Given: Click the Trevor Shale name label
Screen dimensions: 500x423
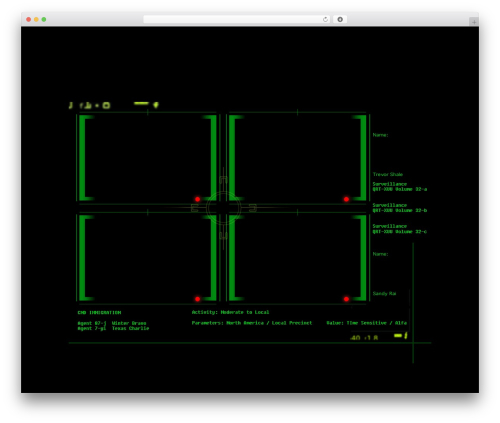Looking at the screenshot, I should (x=387, y=174).
